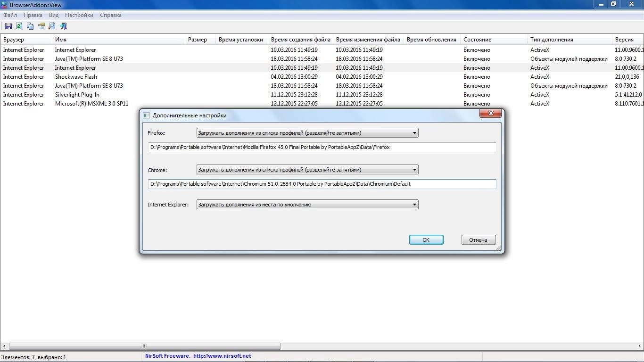Click the Отмена button

[478, 240]
